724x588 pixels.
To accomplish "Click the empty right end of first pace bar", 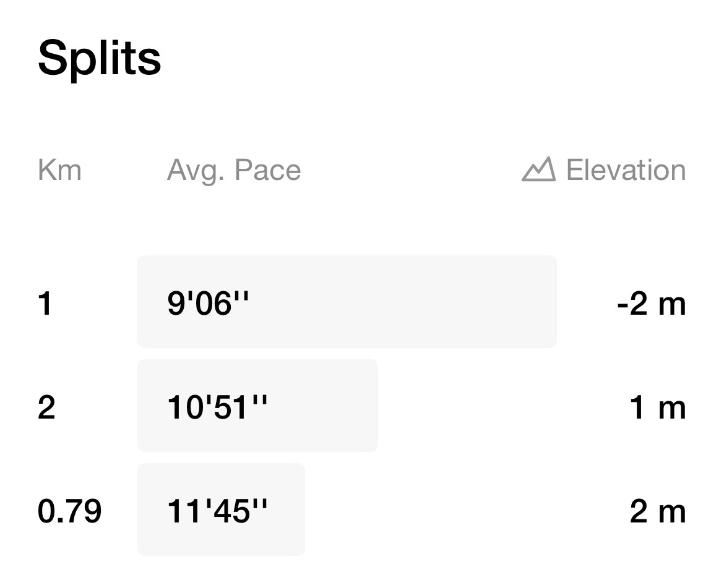I will point(508,302).
